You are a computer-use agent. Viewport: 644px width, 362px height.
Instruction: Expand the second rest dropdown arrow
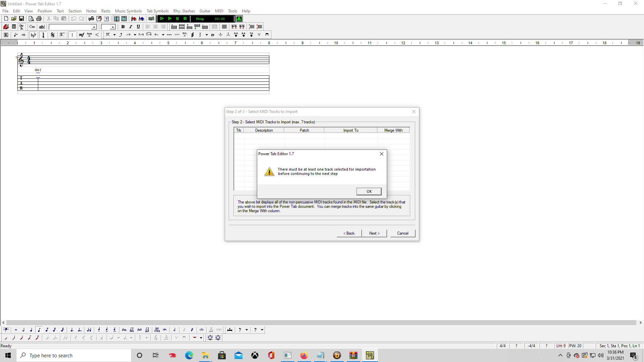click(x=262, y=330)
